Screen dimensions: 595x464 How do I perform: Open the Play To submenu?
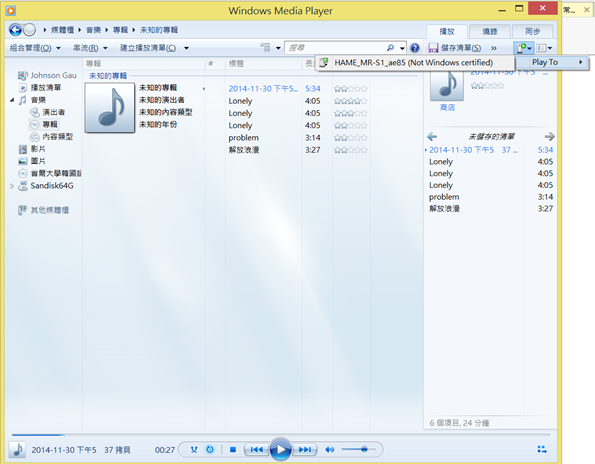coord(552,62)
